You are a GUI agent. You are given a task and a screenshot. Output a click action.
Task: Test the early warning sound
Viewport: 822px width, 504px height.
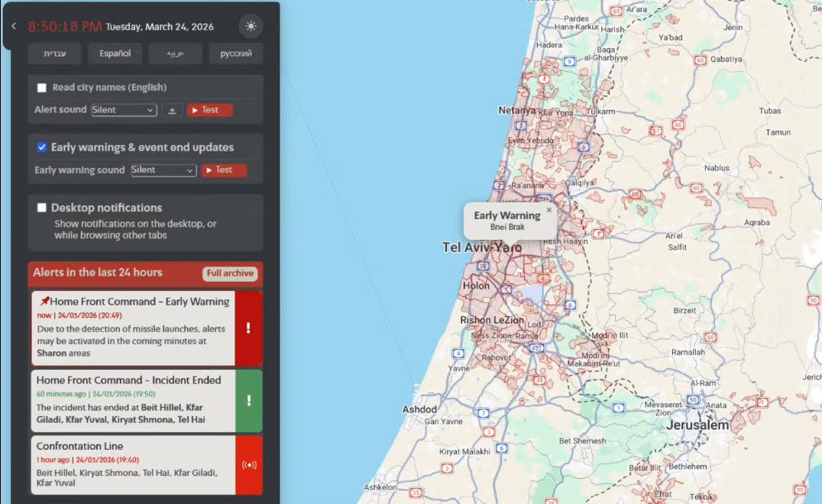[x=224, y=170]
